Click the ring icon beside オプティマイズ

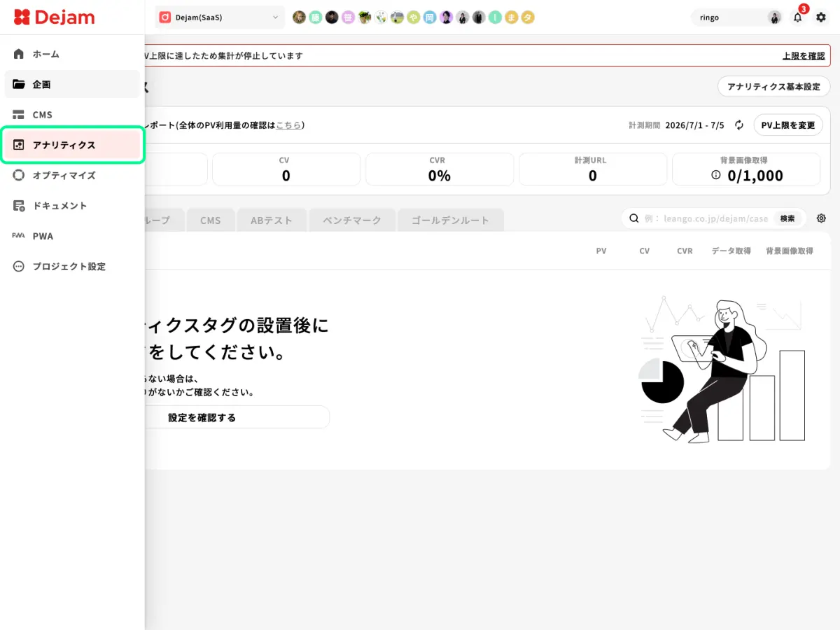click(x=19, y=175)
